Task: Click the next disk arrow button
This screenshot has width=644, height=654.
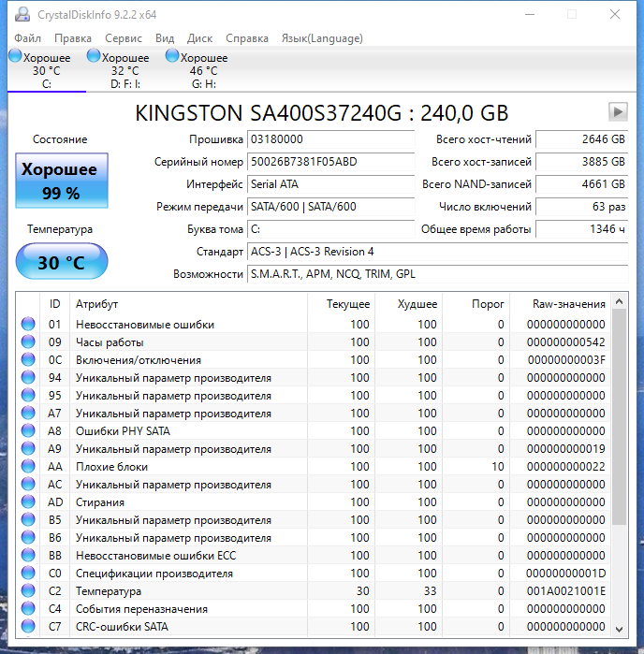Action: click(x=617, y=111)
